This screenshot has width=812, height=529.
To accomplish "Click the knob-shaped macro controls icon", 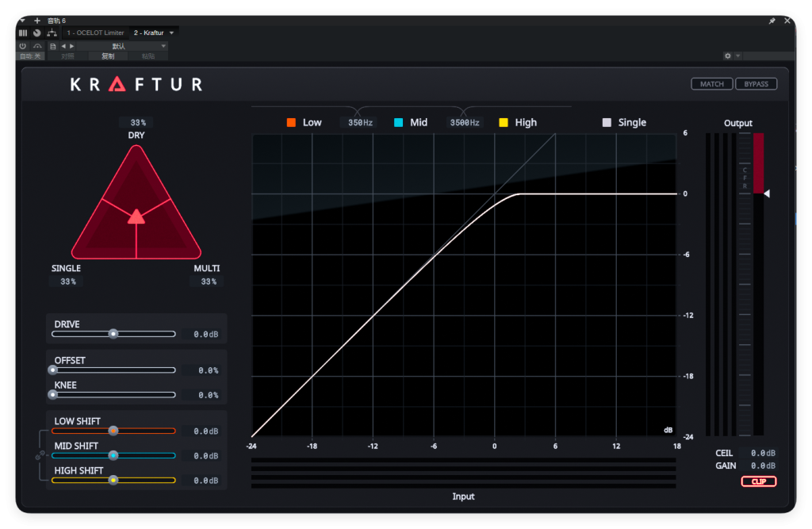I will coord(36,33).
